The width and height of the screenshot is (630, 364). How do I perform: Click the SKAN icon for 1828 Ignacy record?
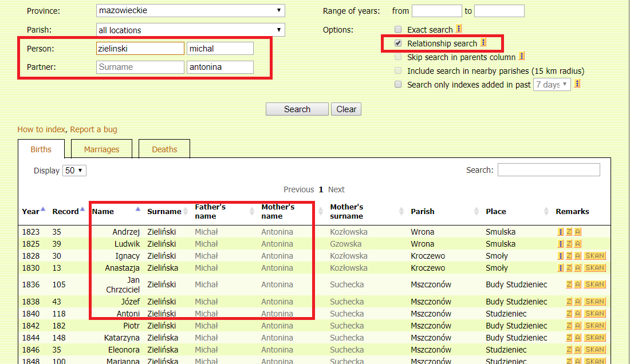point(595,256)
